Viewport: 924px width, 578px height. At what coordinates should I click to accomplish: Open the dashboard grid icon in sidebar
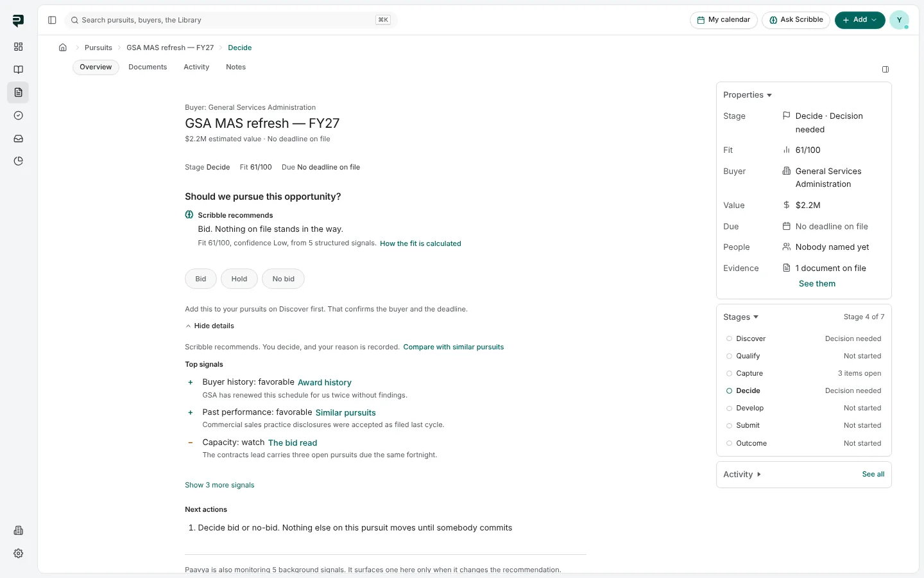18,47
